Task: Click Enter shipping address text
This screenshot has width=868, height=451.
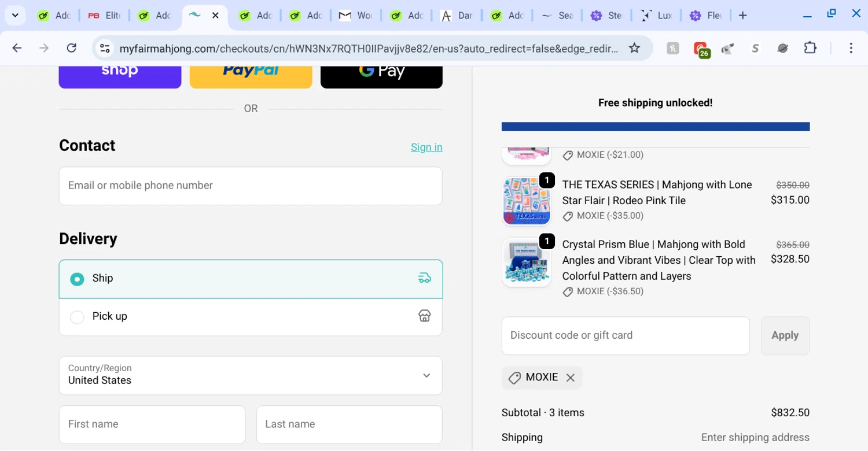Action: point(755,438)
